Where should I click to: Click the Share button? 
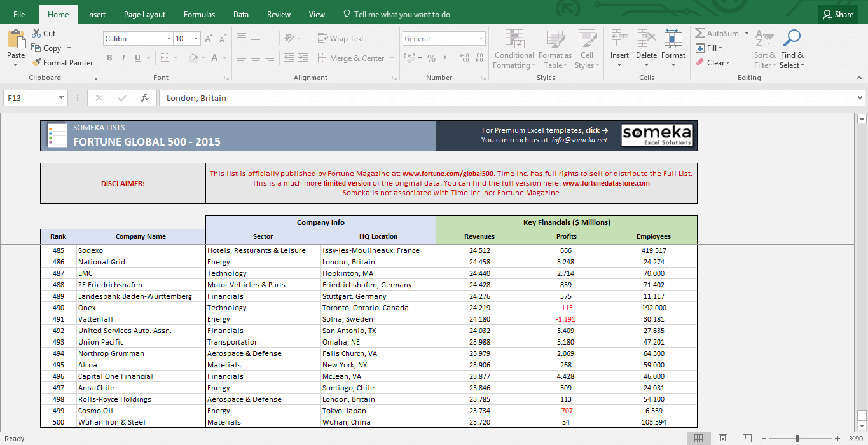(x=838, y=14)
